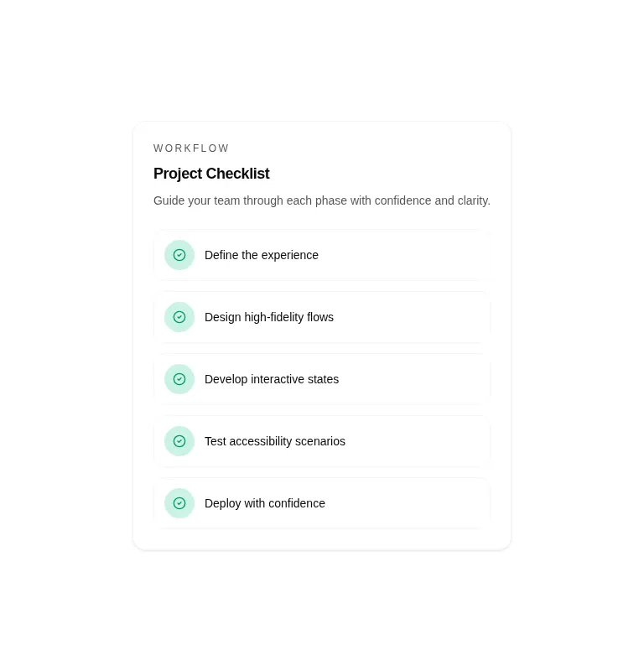Click the check icon beside Test accessibility scenarios

click(x=179, y=441)
